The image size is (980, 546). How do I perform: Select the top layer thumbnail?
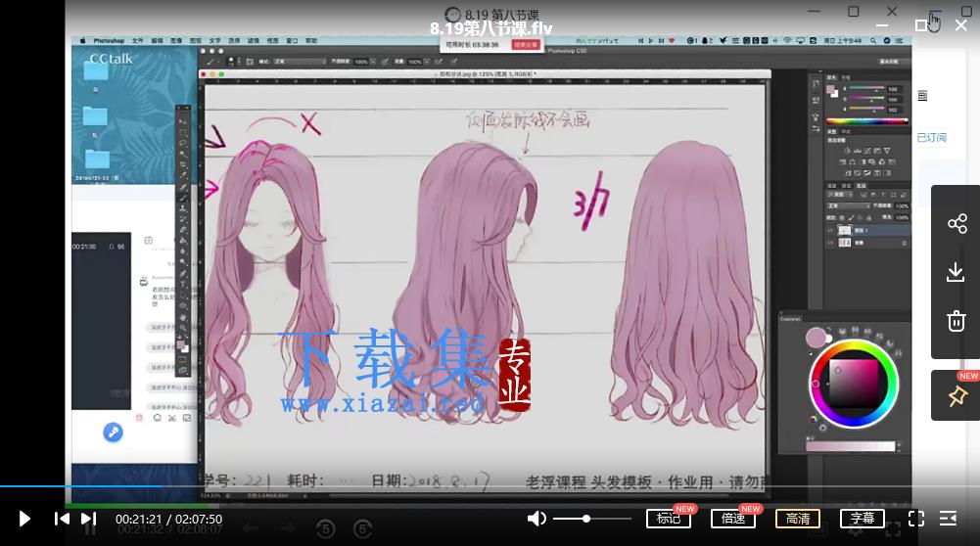pos(844,230)
